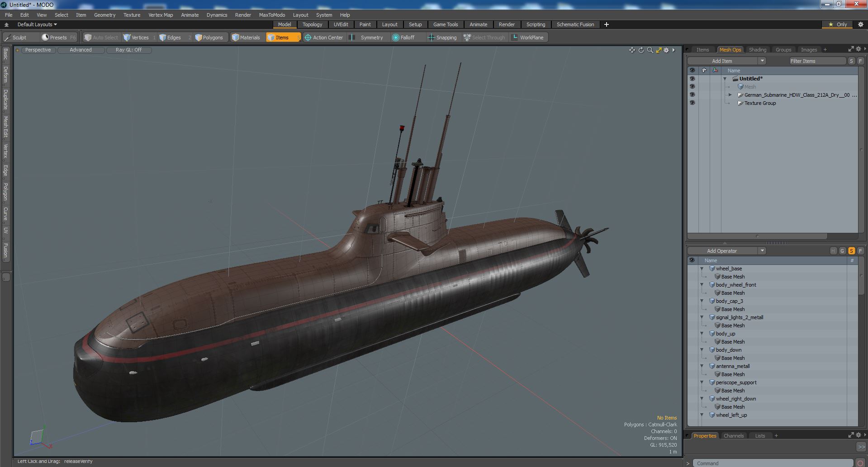
Task: Select the wheel_right_down operator
Action: 735,399
